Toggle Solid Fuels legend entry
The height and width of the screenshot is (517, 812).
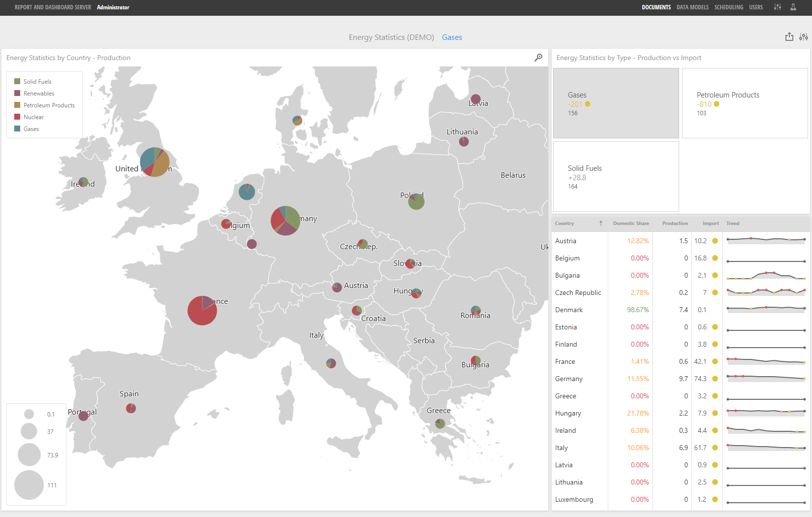point(37,82)
